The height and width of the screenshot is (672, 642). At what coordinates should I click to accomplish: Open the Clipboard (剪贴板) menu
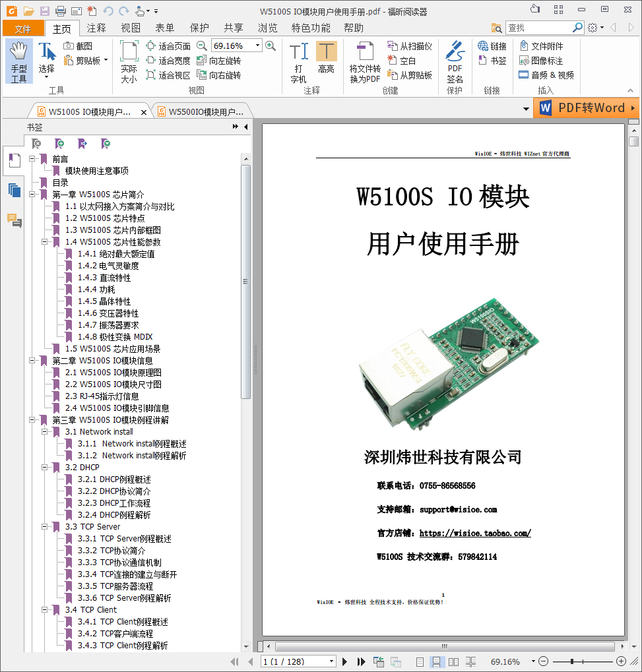point(86,61)
